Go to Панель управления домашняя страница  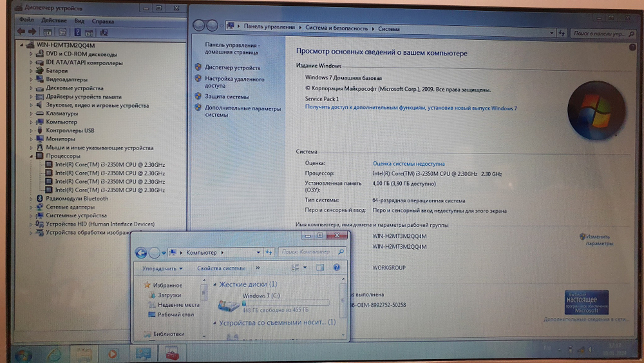[x=232, y=48]
